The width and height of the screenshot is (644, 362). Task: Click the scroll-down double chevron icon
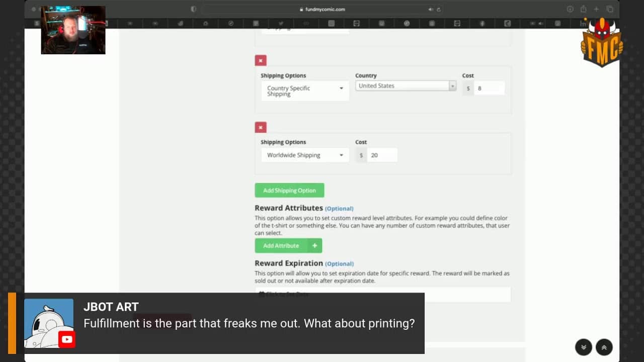584,347
